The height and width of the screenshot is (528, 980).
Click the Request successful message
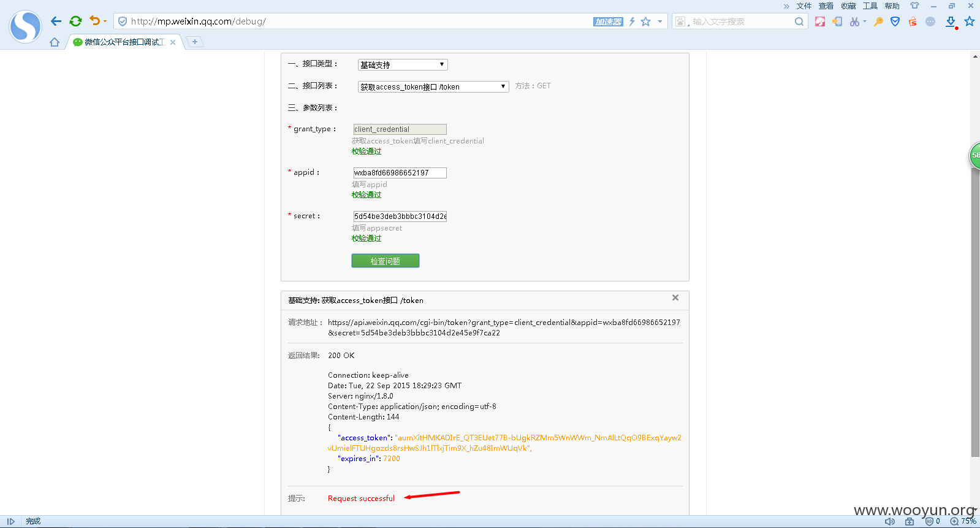361,499
